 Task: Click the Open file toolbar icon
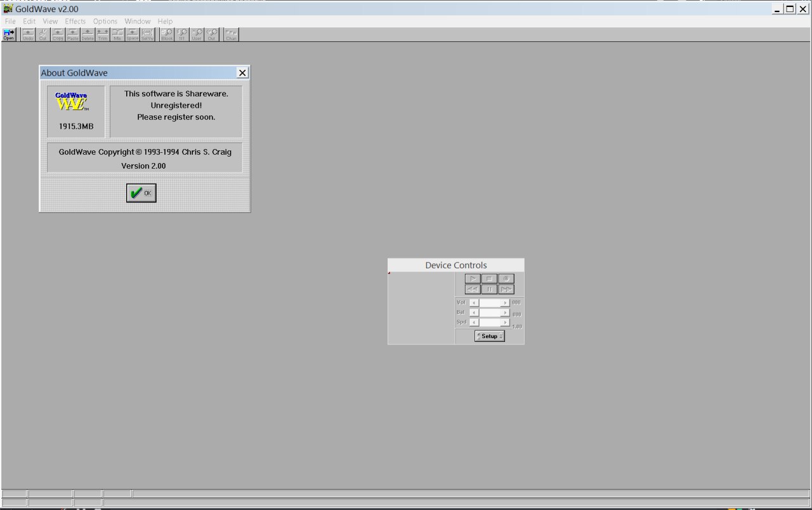[x=9, y=35]
